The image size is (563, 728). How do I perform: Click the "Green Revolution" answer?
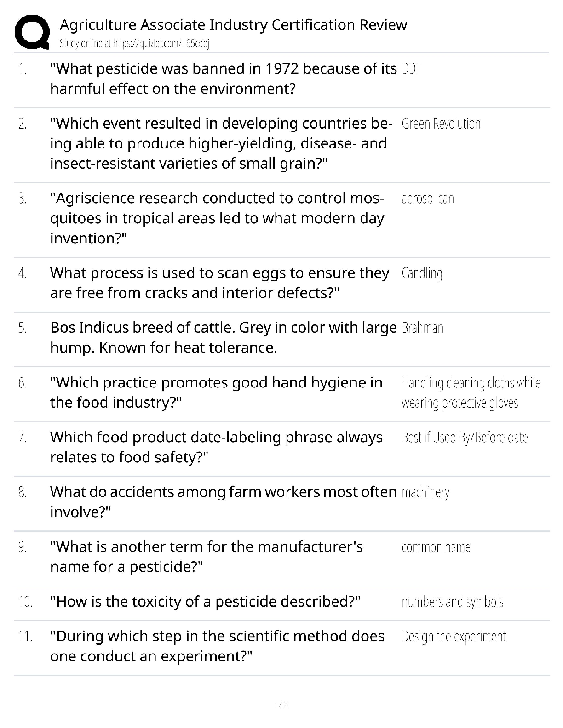(441, 124)
